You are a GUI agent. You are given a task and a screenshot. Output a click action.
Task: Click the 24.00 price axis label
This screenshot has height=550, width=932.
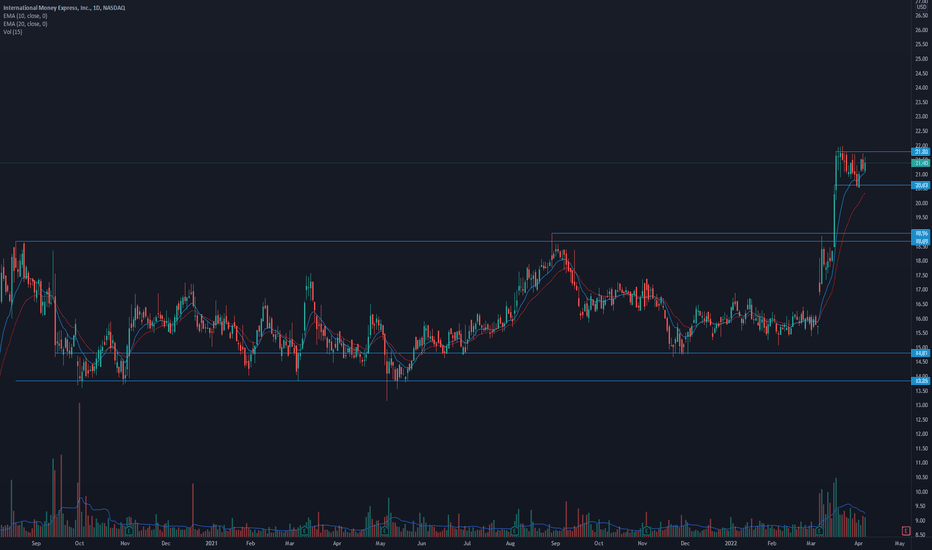(921, 88)
